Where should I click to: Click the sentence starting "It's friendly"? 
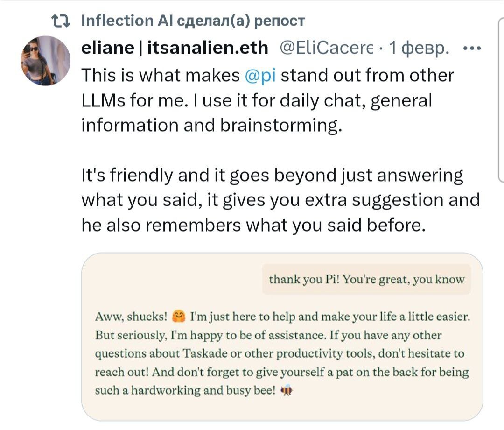272,176
